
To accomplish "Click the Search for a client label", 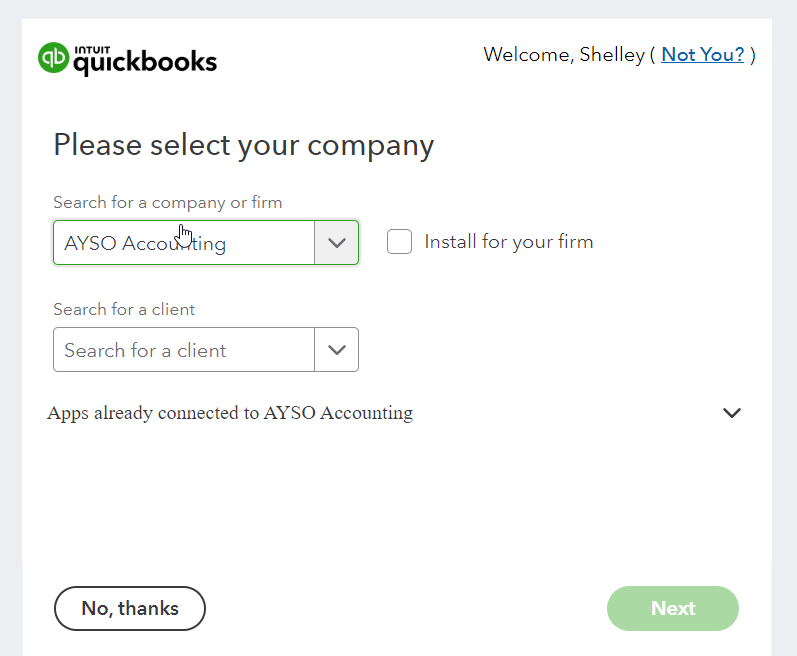I will point(124,309).
